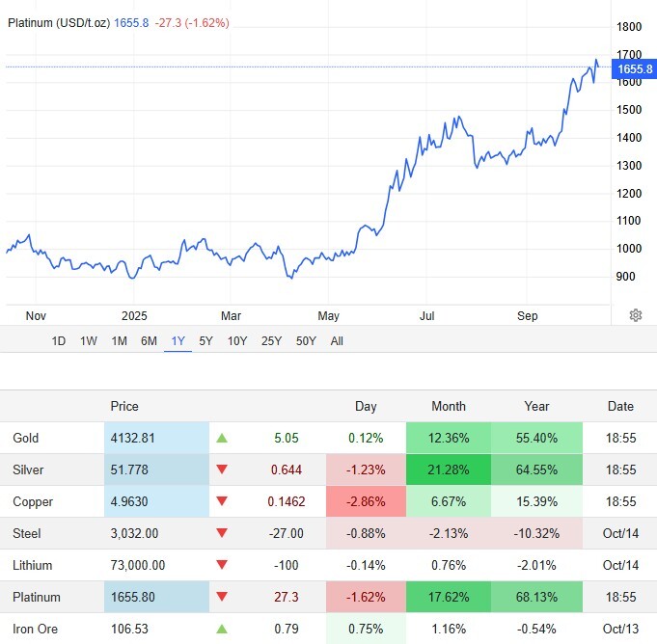Click red down arrow in Lithium row
The width and height of the screenshot is (657, 644).
(x=222, y=565)
